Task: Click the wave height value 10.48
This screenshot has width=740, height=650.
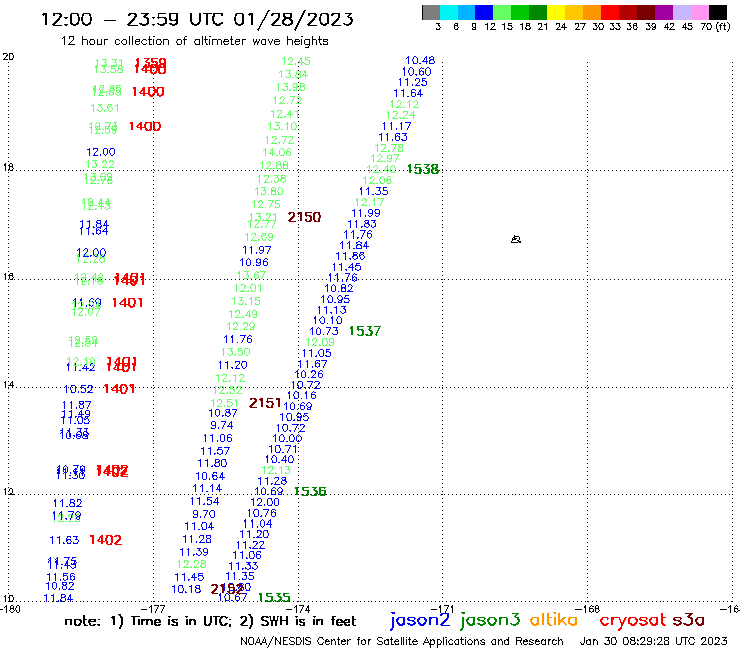Action: click(420, 60)
